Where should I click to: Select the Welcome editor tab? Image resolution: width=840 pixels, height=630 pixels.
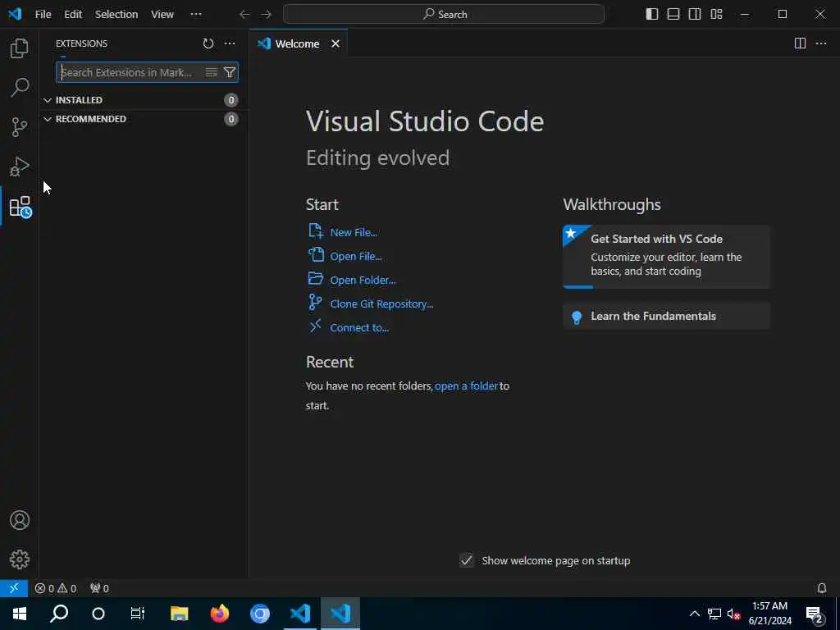point(299,43)
